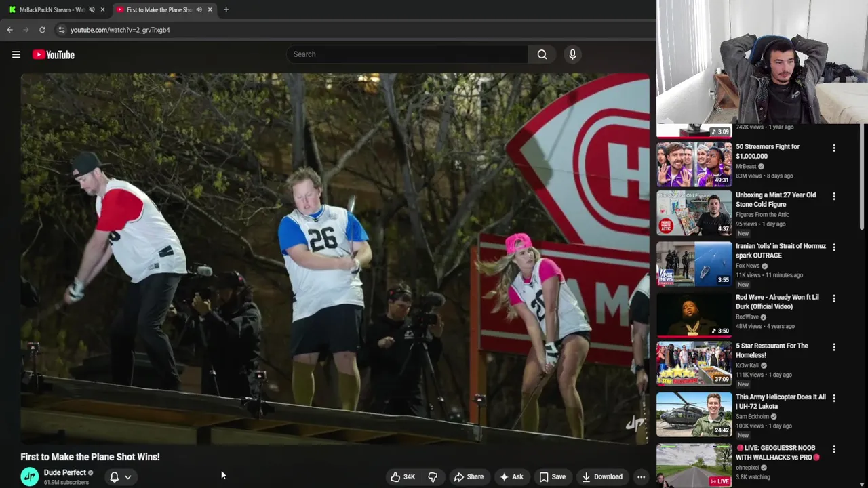The width and height of the screenshot is (868, 488).
Task: Open the GEOGUESSR live stream thumbnail
Action: (x=694, y=466)
